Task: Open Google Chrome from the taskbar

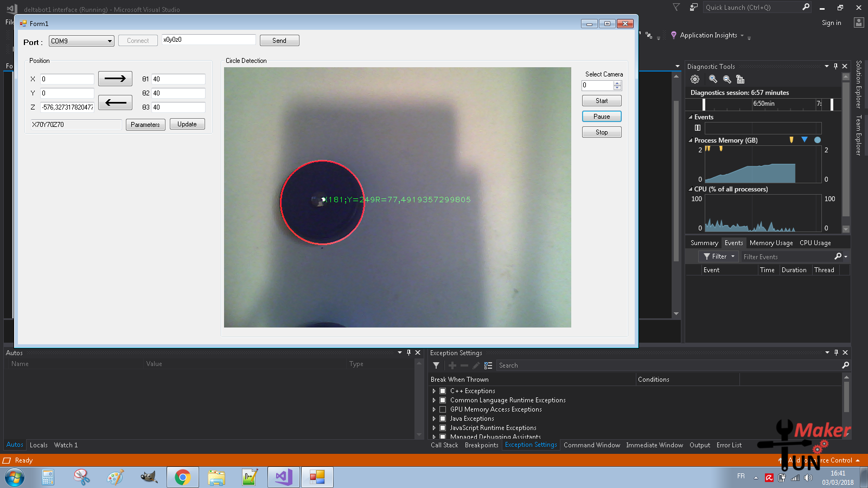Action: 182,477
